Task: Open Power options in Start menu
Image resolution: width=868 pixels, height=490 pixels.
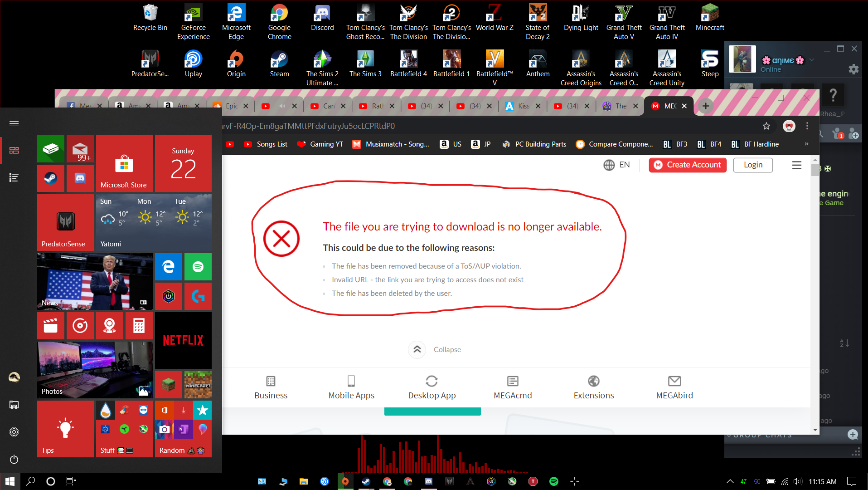Action: click(x=14, y=459)
